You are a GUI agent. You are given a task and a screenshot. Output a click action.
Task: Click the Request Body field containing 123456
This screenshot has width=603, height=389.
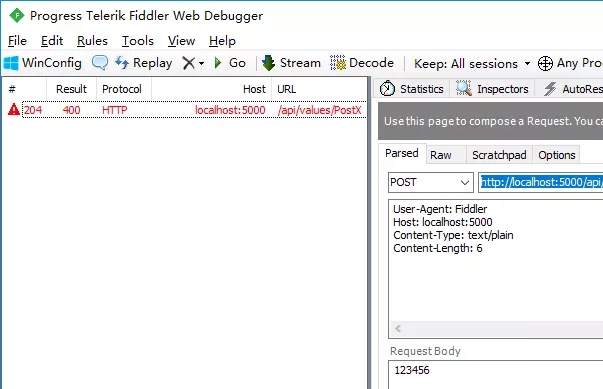click(495, 374)
